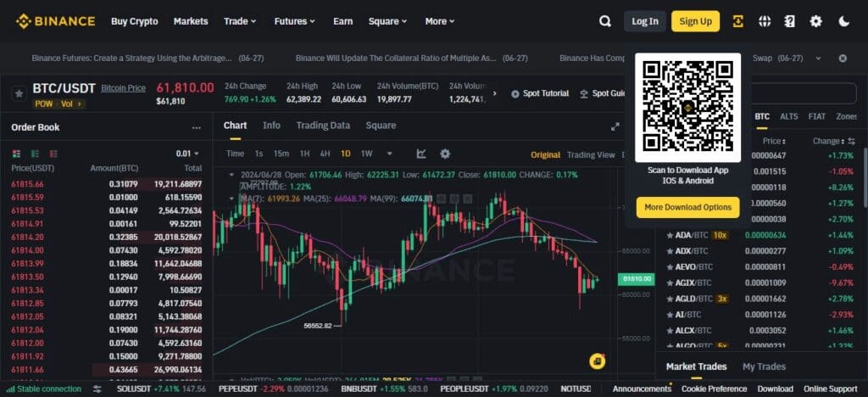
Task: Open the language globe icon
Action: pyautogui.click(x=765, y=21)
